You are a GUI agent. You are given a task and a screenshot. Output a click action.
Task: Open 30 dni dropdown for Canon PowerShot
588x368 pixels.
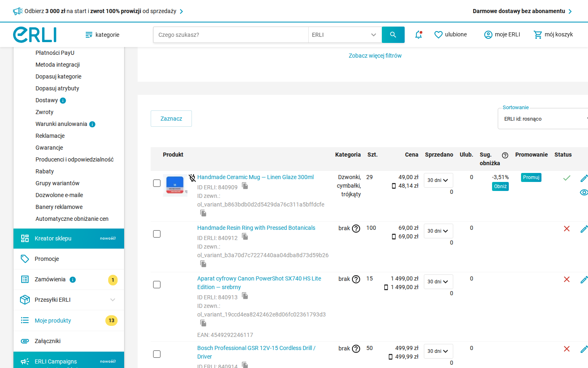[438, 282]
